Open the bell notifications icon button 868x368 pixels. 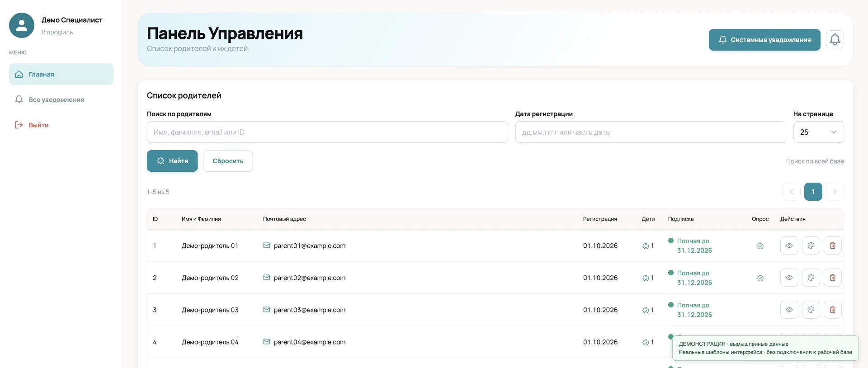[835, 40]
